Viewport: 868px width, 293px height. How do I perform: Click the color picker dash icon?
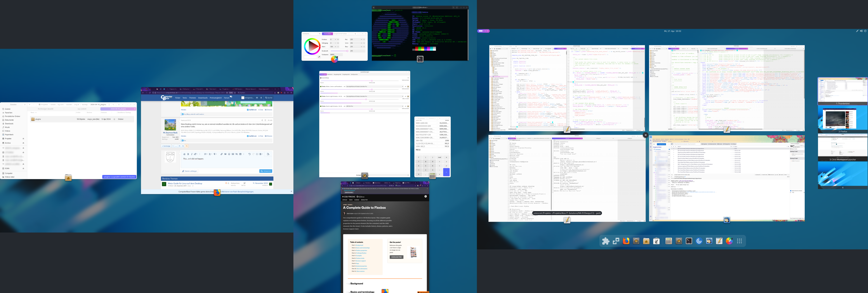pos(729,241)
